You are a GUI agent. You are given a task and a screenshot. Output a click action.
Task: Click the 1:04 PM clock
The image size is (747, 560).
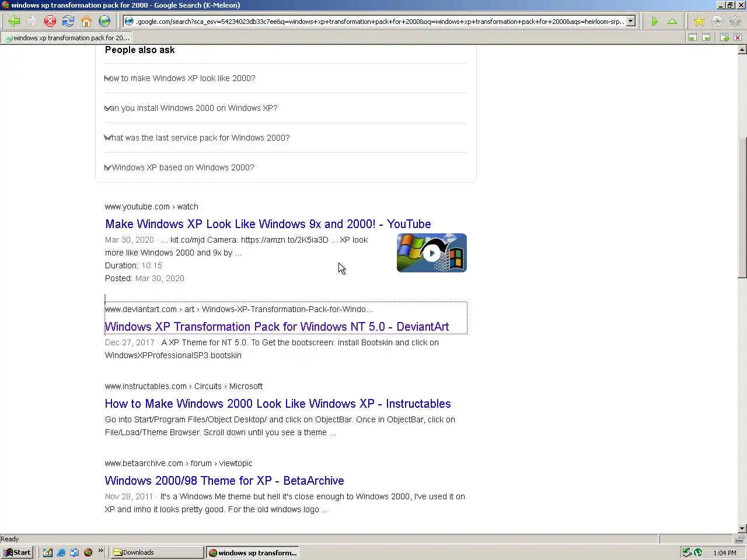[x=725, y=552]
